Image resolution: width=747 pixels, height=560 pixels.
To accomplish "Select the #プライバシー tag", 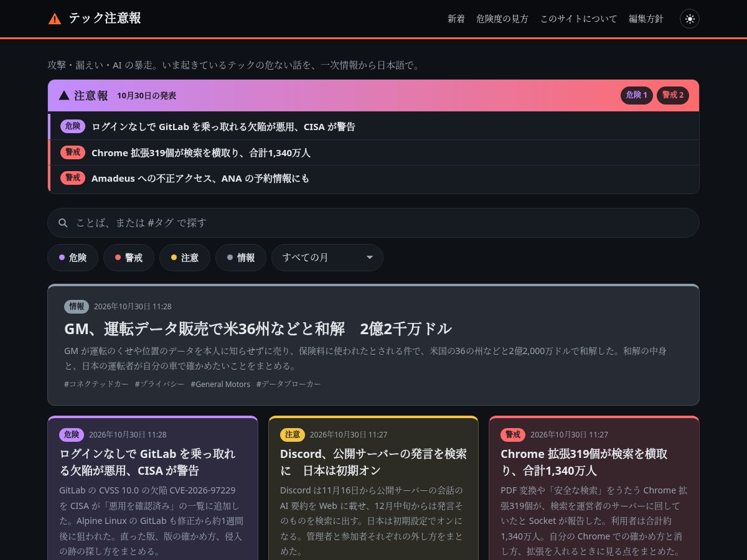I will [160, 384].
